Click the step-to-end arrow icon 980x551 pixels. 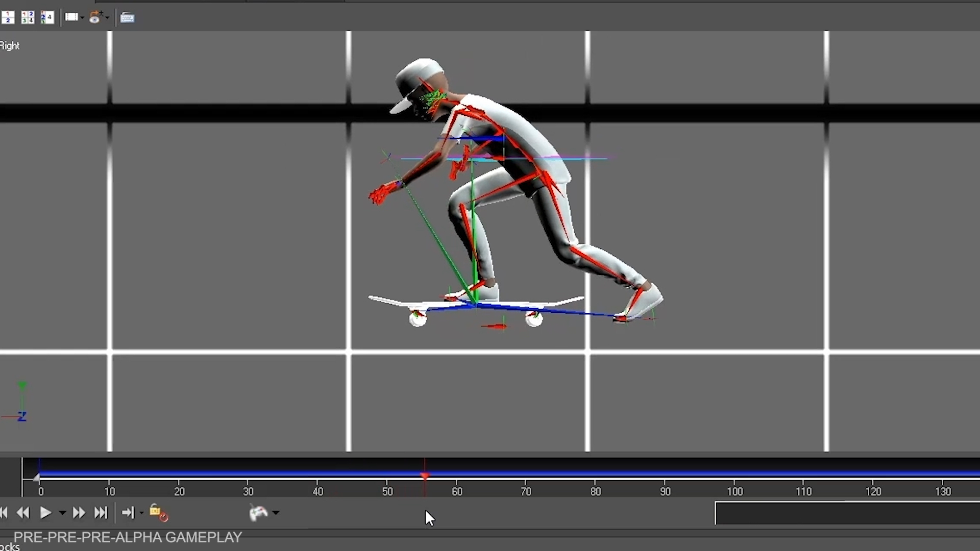[x=128, y=513]
